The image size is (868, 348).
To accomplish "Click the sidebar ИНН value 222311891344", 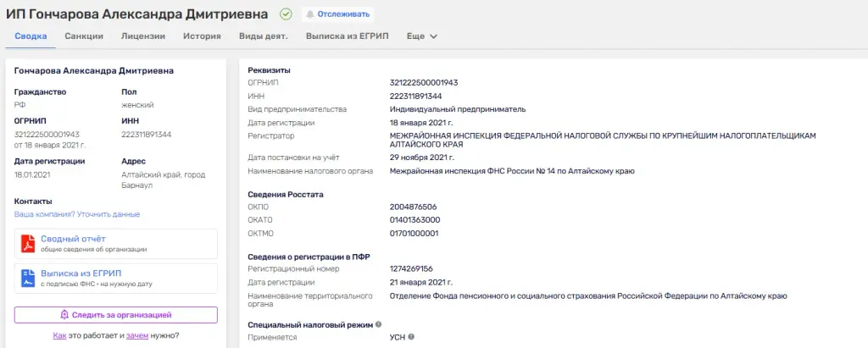I will coord(146,135).
